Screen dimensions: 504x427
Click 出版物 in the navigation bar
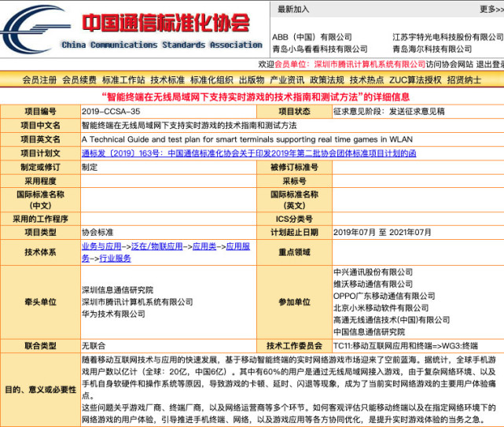(252, 80)
